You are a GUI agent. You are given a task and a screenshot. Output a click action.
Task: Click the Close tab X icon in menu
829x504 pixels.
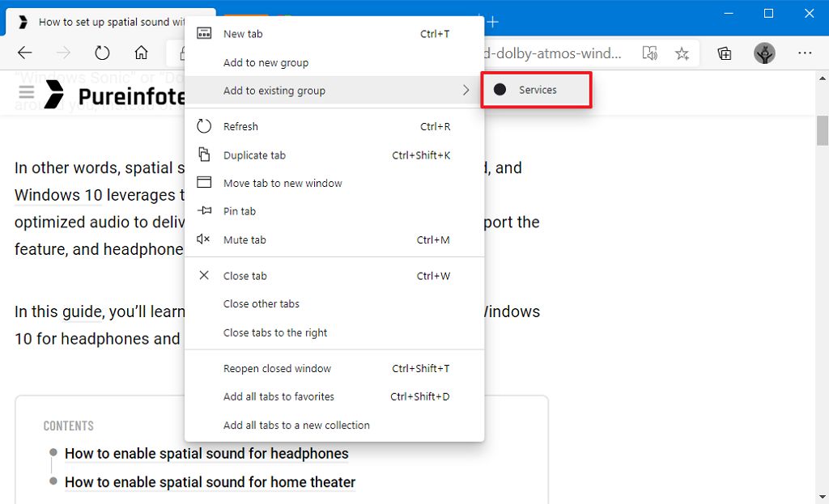click(x=204, y=275)
